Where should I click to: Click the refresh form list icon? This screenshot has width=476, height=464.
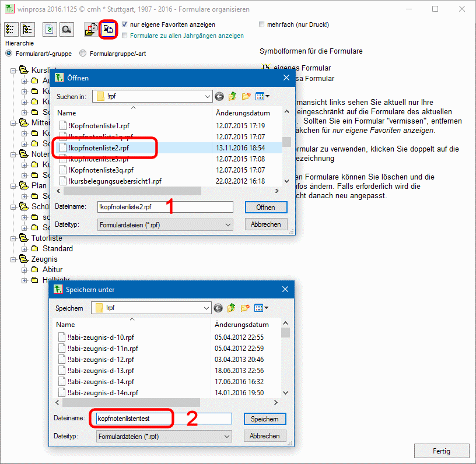(x=50, y=29)
